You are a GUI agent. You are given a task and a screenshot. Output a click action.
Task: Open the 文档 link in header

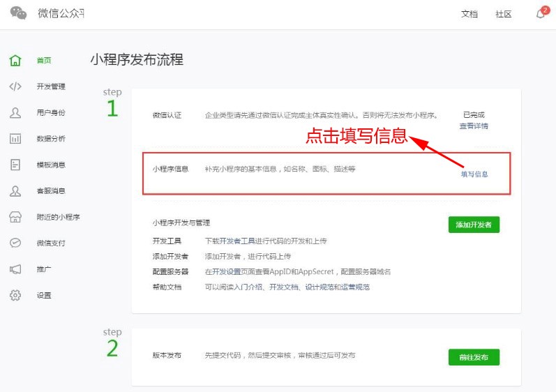coord(469,14)
